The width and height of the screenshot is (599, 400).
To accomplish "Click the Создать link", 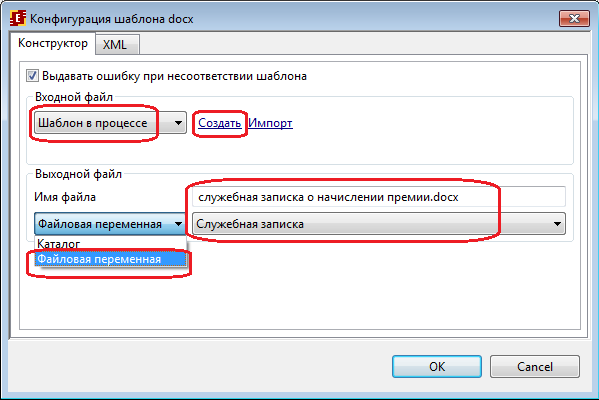I will tap(219, 123).
